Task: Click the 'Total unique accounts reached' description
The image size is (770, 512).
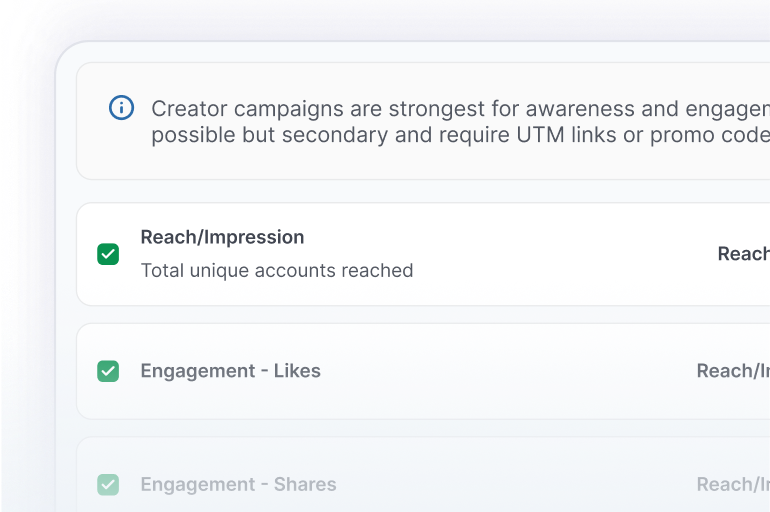Action: pos(276,270)
